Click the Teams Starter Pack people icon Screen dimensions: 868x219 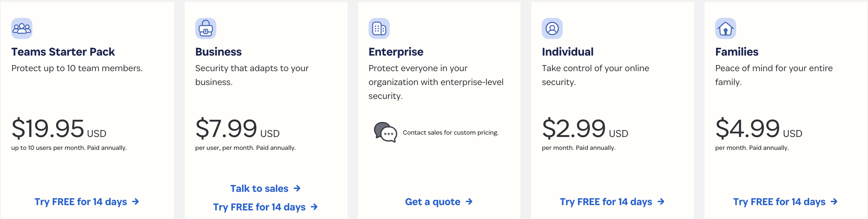[21, 29]
